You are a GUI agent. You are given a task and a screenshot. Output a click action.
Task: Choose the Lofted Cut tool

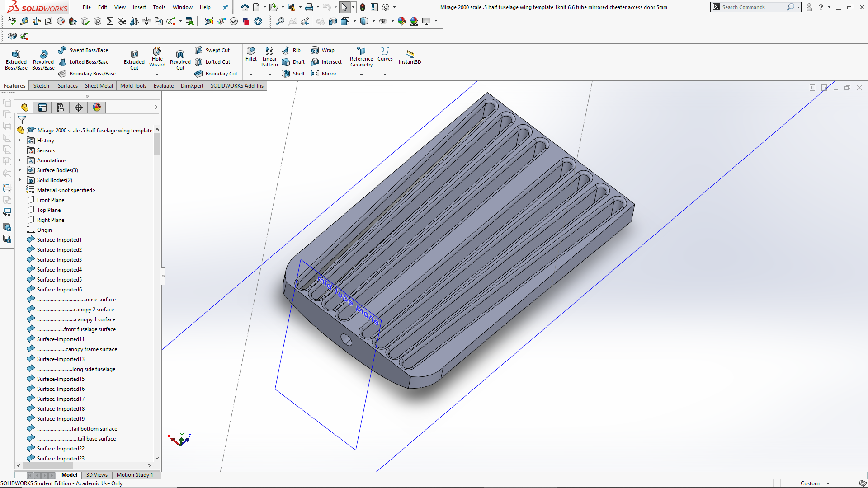pyautogui.click(x=213, y=62)
